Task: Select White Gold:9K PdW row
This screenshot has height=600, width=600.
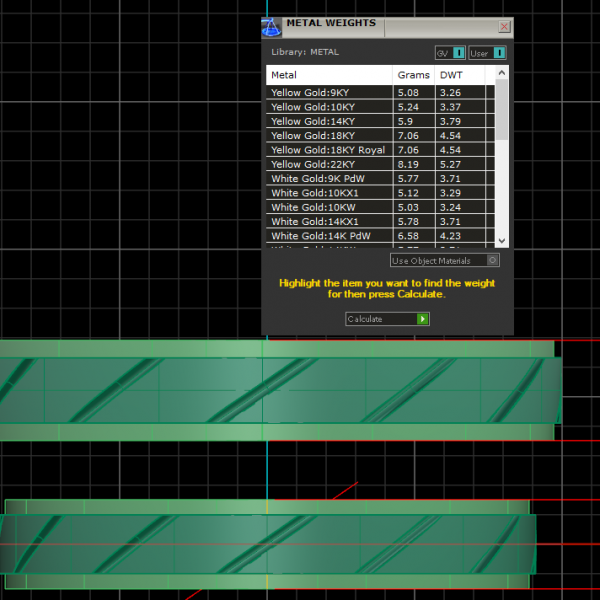Action: pyautogui.click(x=328, y=179)
